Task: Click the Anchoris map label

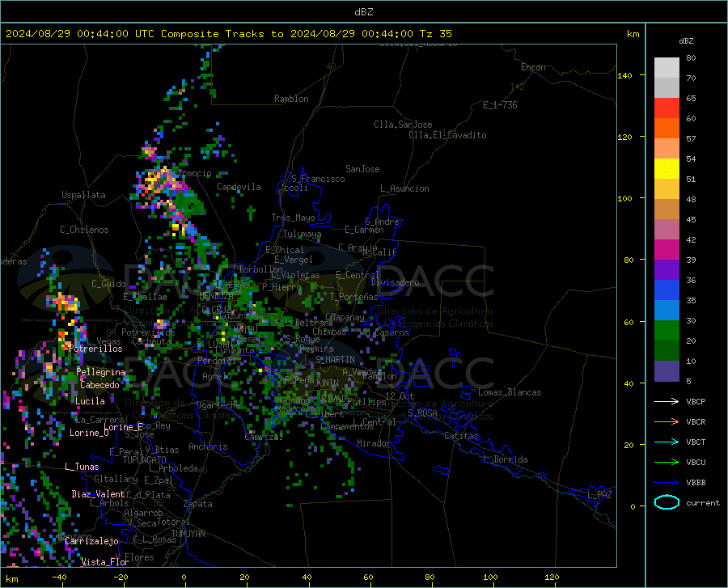Action: tap(208, 447)
